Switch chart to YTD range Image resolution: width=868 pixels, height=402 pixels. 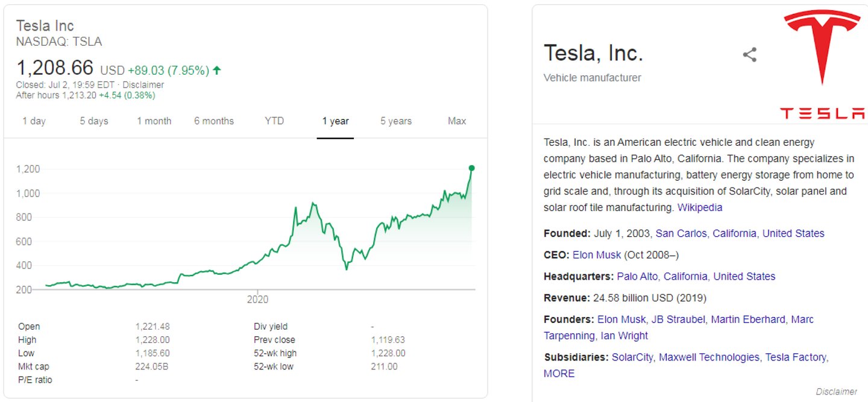(274, 121)
